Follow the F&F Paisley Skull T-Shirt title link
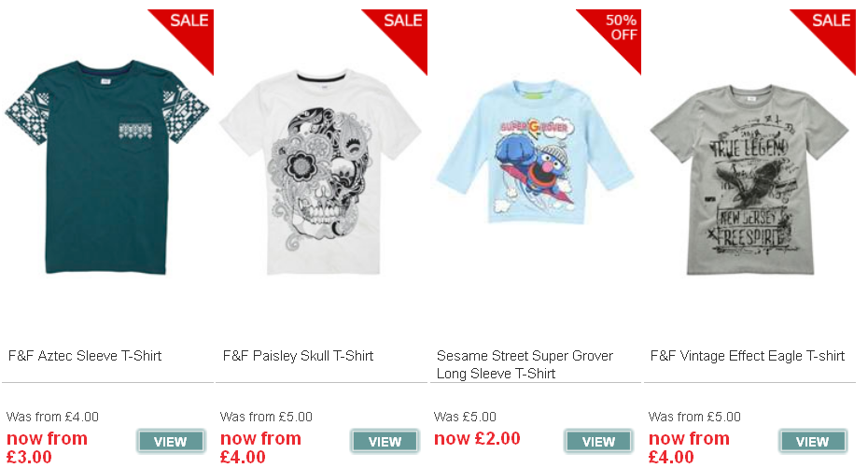This screenshot has height=468, width=868. (298, 356)
